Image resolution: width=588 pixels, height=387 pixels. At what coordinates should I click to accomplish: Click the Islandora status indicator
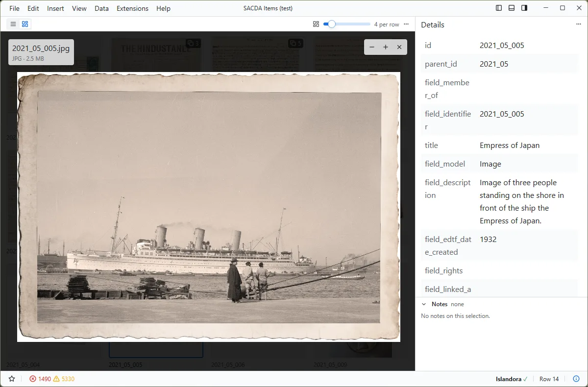pyautogui.click(x=512, y=379)
